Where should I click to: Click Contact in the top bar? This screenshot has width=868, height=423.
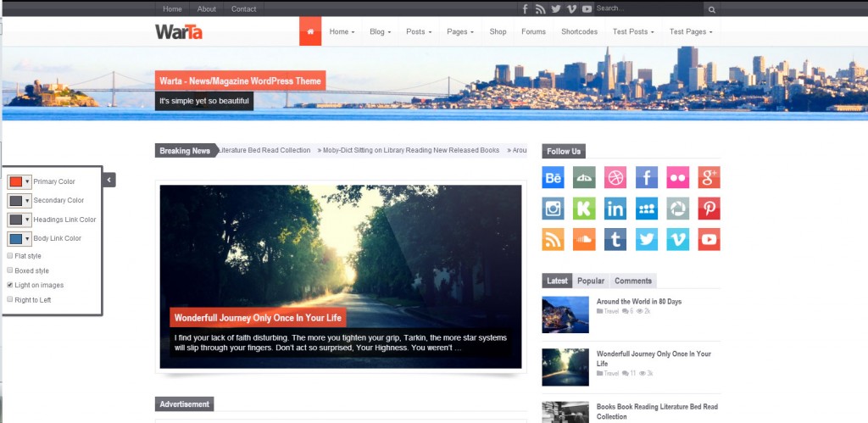(243, 8)
